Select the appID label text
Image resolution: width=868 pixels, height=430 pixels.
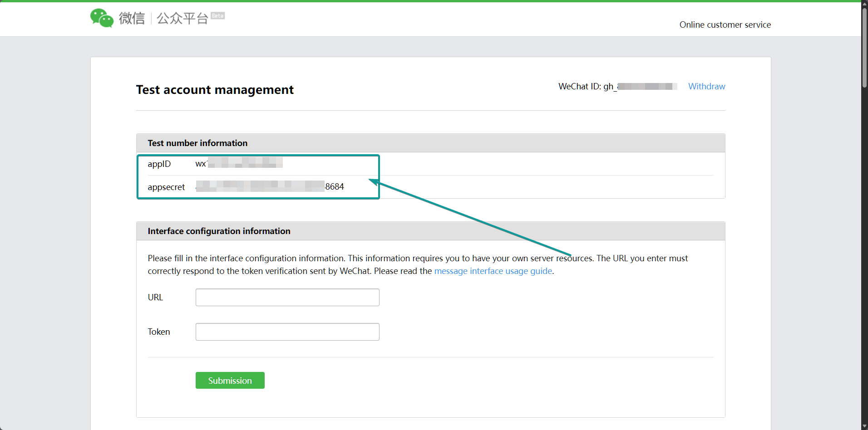(159, 164)
